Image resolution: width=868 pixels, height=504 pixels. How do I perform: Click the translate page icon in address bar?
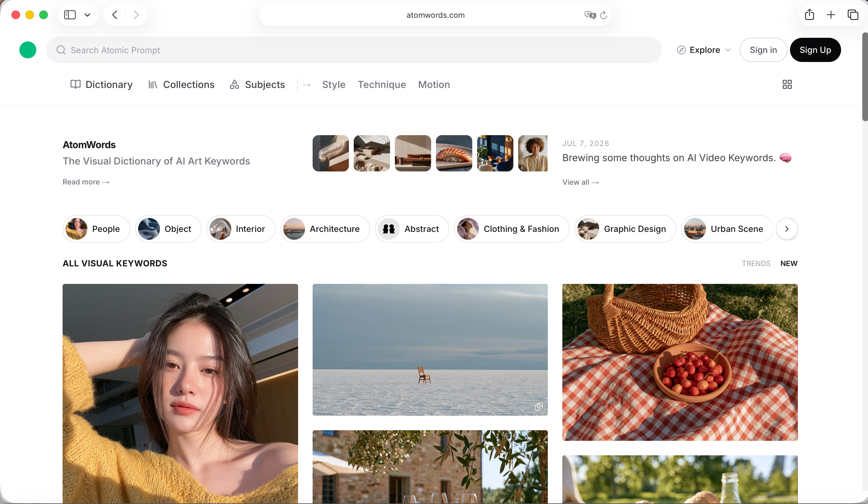click(x=590, y=15)
